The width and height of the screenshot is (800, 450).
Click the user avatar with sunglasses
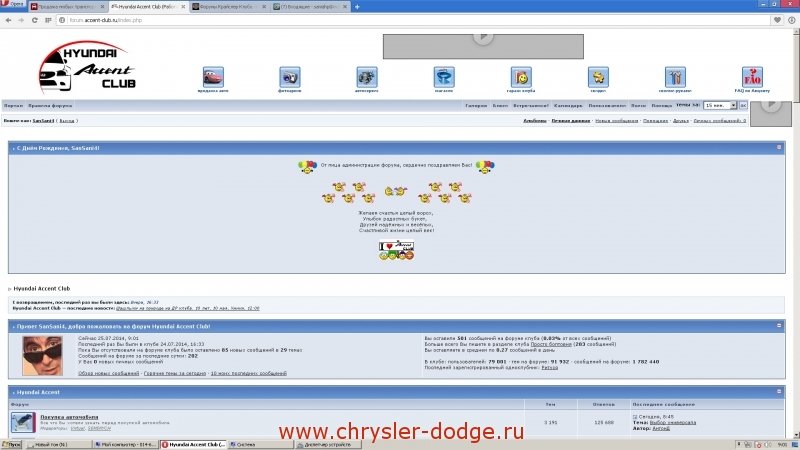click(42, 356)
